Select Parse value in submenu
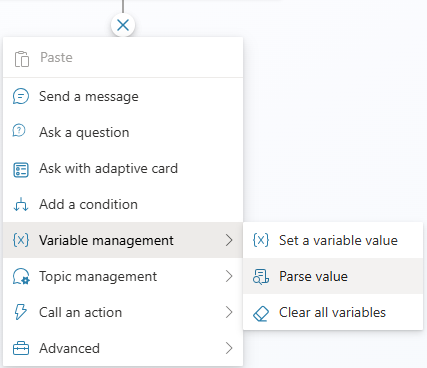The width and height of the screenshot is (427, 368). click(333, 276)
